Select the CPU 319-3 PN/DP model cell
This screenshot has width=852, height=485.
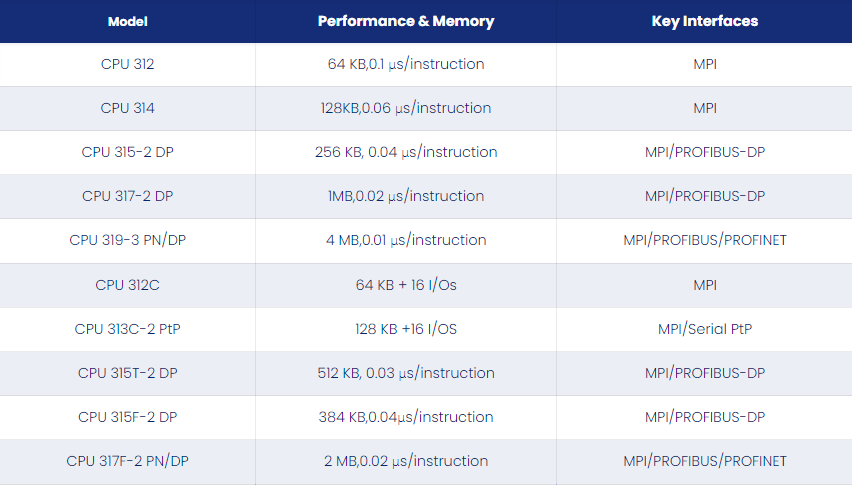128,240
